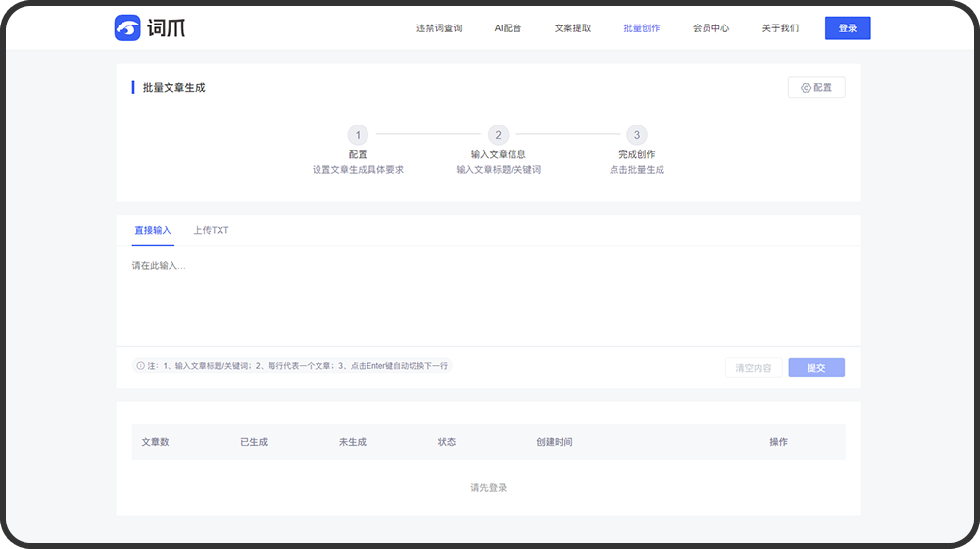
Task: Click the info icon beside the note
Action: pos(141,366)
